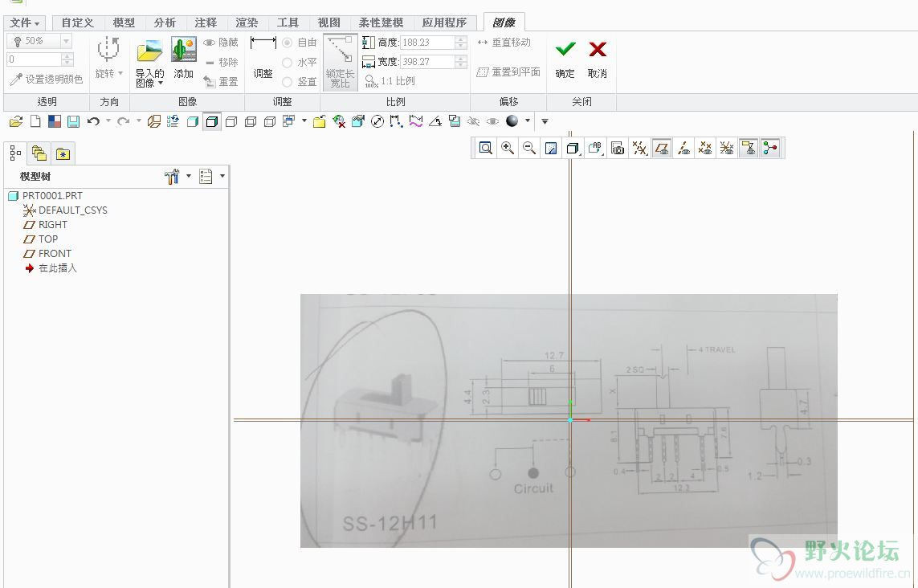The image size is (918, 588).
Task: Click Zoom In magnifier
Action: coord(507,148)
